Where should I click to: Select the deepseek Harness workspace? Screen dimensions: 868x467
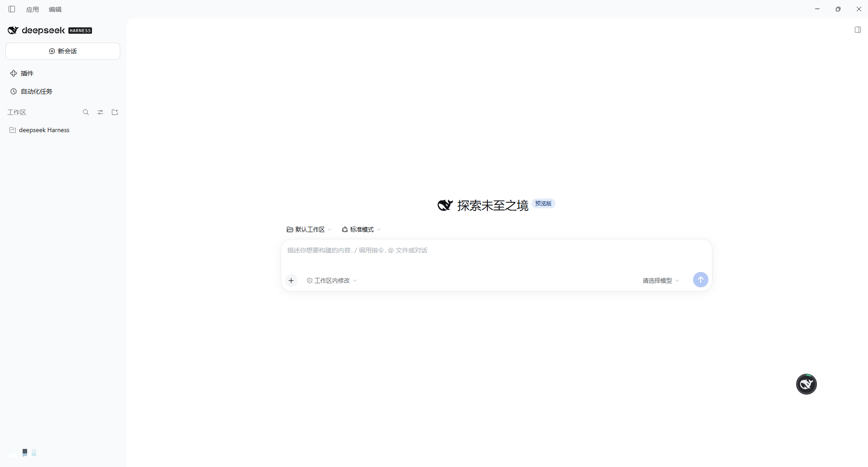pyautogui.click(x=63, y=130)
